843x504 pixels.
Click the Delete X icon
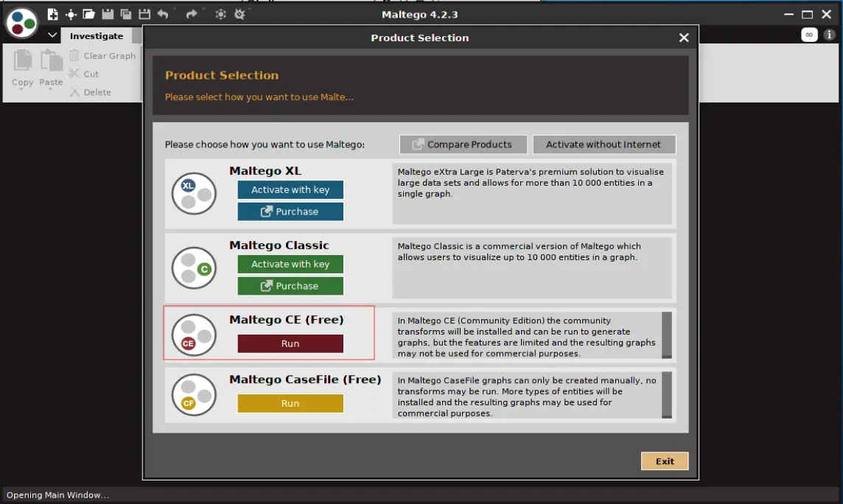click(x=74, y=92)
